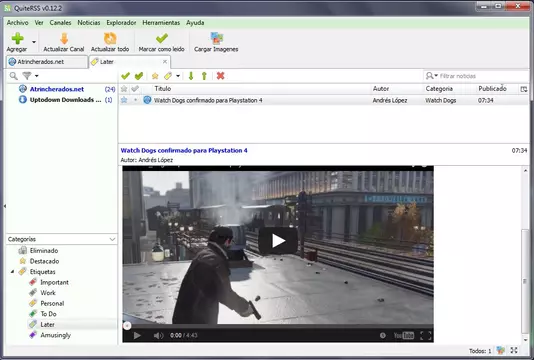Open the Watch Dogs confirmado headline link
Image resolution: width=534 pixels, height=360 pixels.
point(184,151)
